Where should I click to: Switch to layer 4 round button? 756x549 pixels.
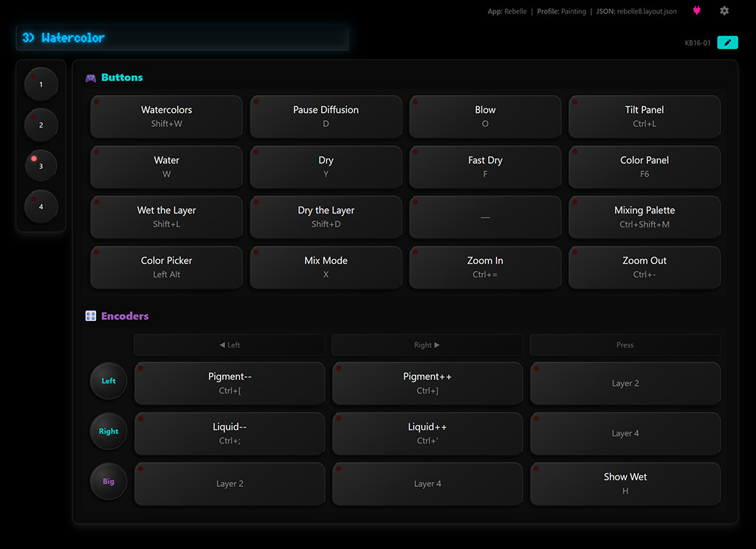click(x=41, y=207)
